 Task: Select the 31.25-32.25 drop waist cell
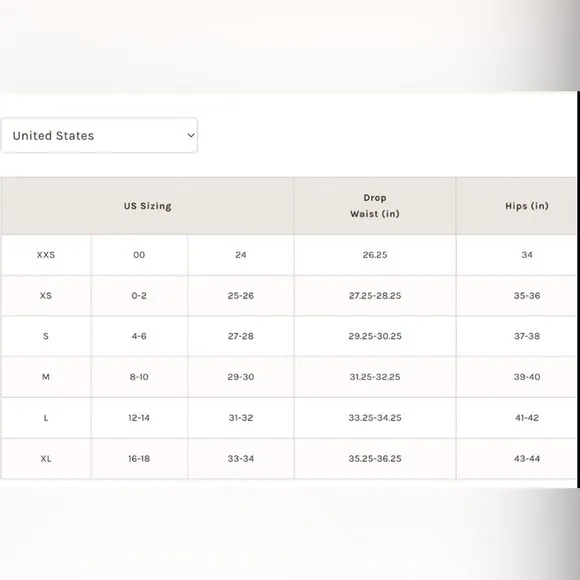coord(375,377)
